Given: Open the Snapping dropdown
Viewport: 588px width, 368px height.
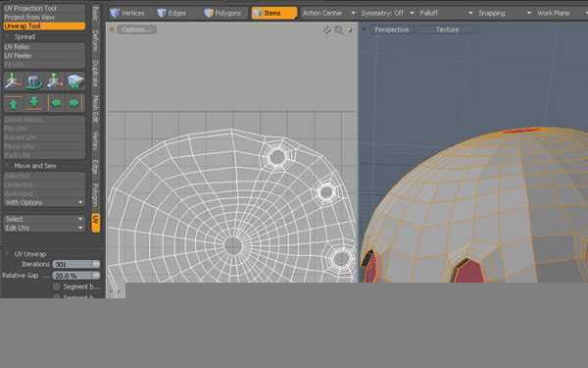Looking at the screenshot, I should tap(505, 13).
